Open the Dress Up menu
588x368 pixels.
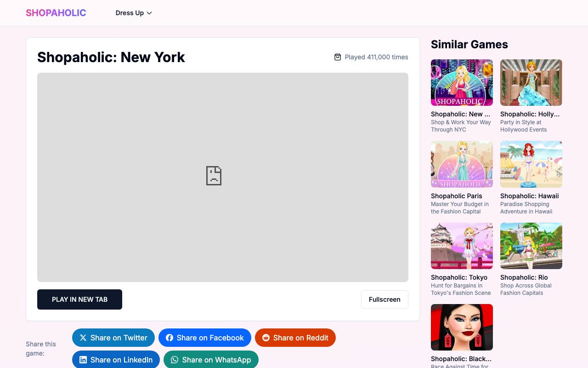[x=134, y=13]
